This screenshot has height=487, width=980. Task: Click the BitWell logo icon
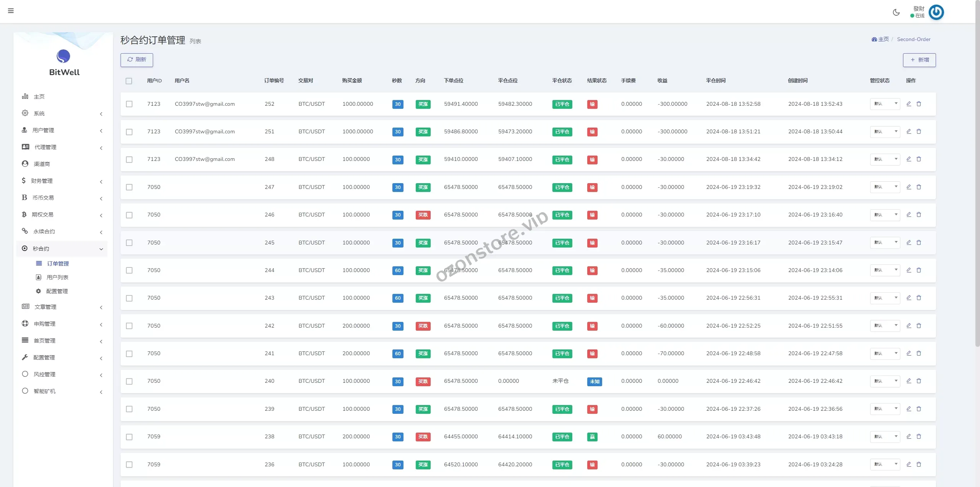coord(63,56)
